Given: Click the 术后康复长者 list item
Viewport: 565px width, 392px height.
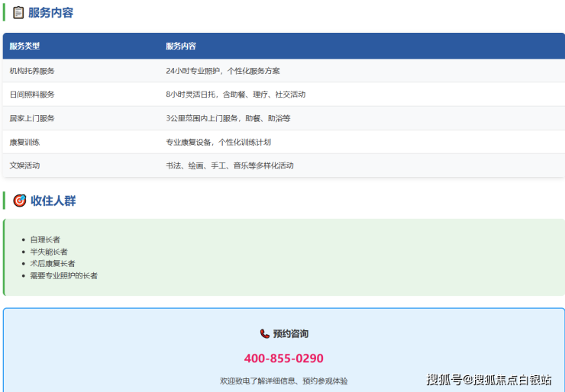Looking at the screenshot, I should (53, 263).
